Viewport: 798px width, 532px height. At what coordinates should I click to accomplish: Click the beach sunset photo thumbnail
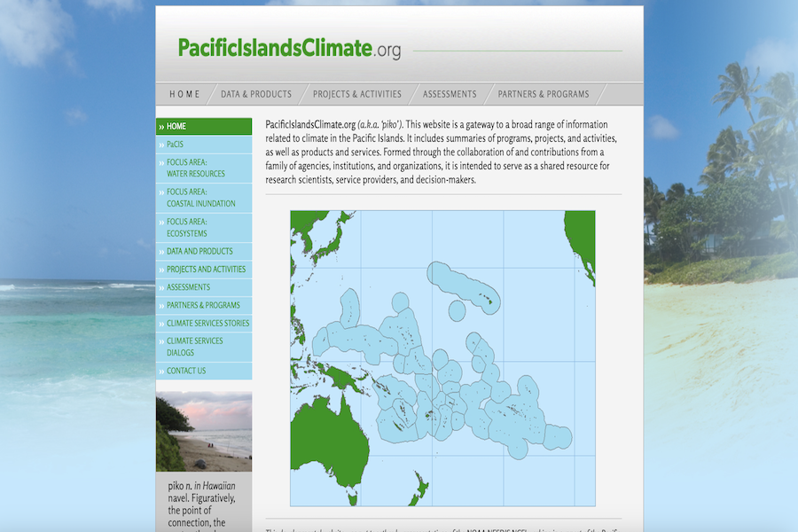204,432
